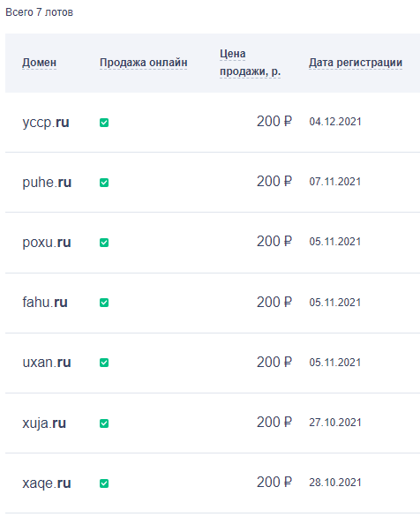The image size is (420, 517).
Task: Open the poxu.ru domain lot
Action: (x=47, y=243)
